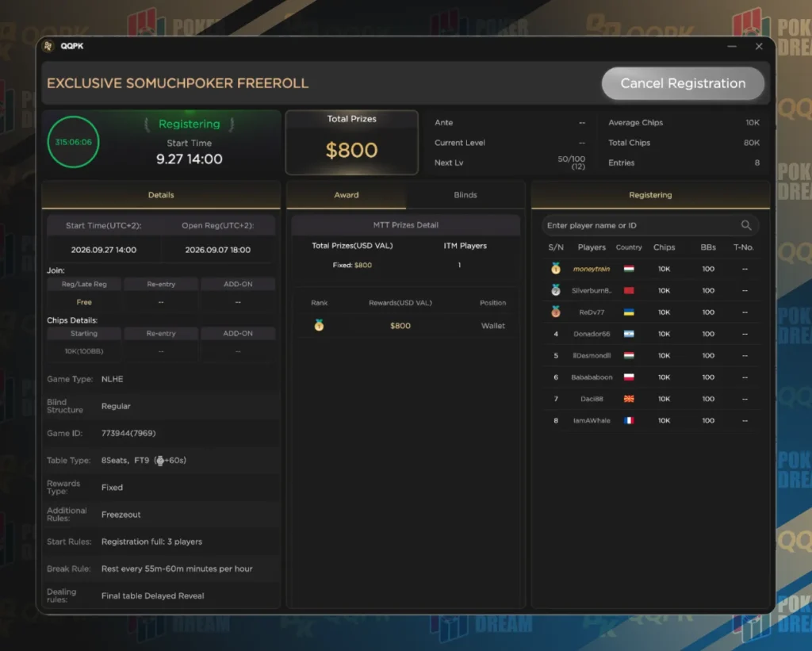Click the MTT Prizes Detail header
This screenshot has width=812, height=651.
(x=405, y=225)
